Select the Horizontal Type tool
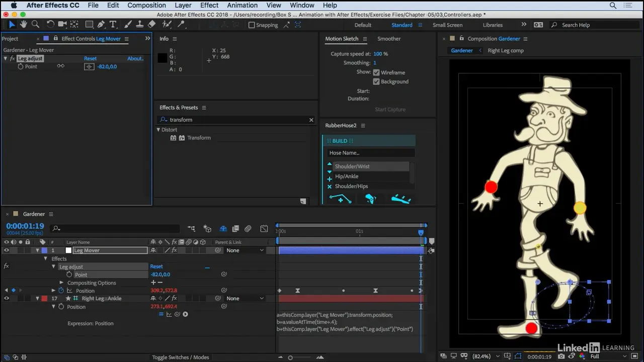Image resolution: width=644 pixels, height=362 pixels. (x=113, y=24)
